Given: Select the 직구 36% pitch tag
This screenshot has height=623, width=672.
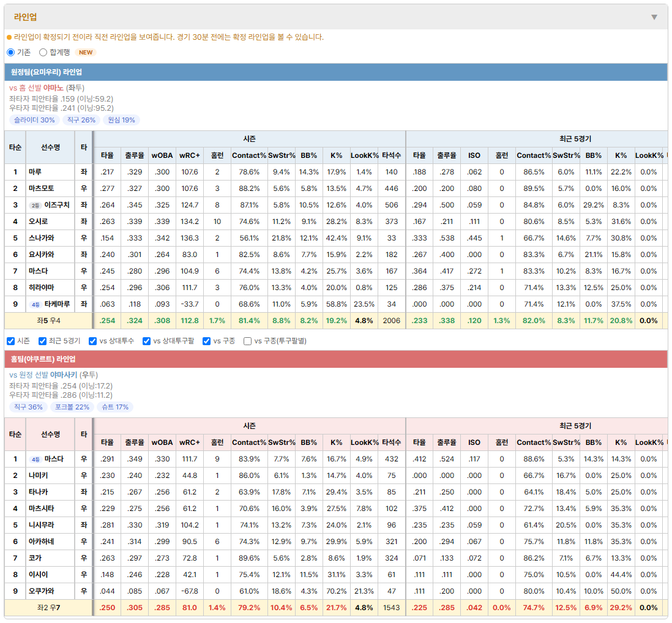Looking at the screenshot, I should pos(28,407).
